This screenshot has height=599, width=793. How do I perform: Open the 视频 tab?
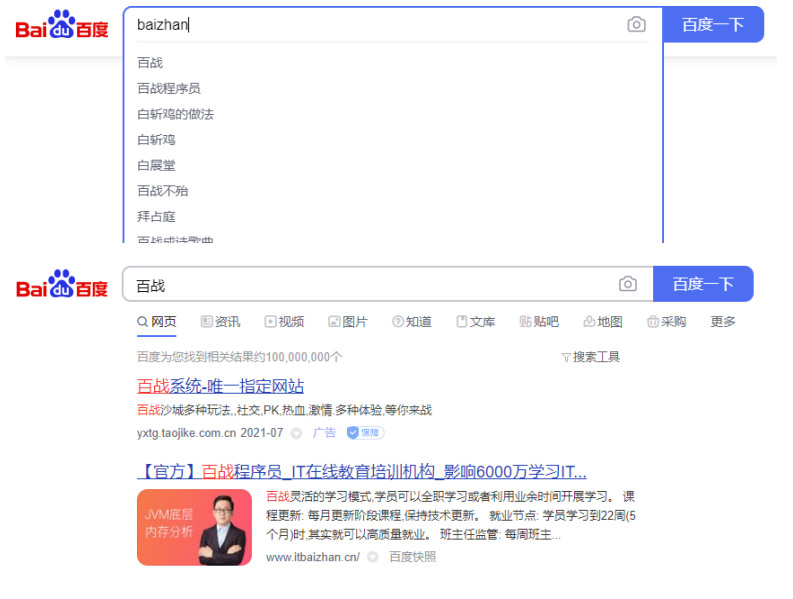284,322
